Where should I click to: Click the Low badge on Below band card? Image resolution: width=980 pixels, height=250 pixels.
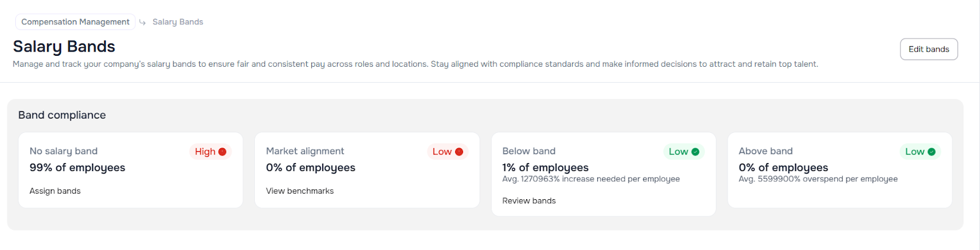pyautogui.click(x=678, y=152)
